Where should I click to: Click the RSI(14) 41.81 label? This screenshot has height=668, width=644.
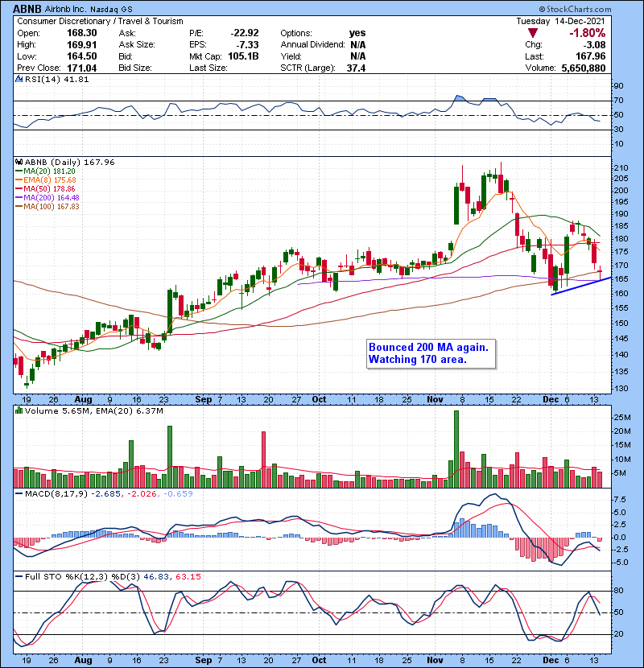click(56, 79)
